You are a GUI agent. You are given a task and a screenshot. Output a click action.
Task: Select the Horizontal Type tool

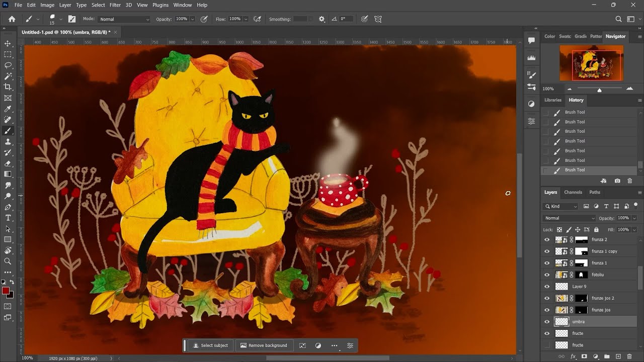(x=8, y=218)
